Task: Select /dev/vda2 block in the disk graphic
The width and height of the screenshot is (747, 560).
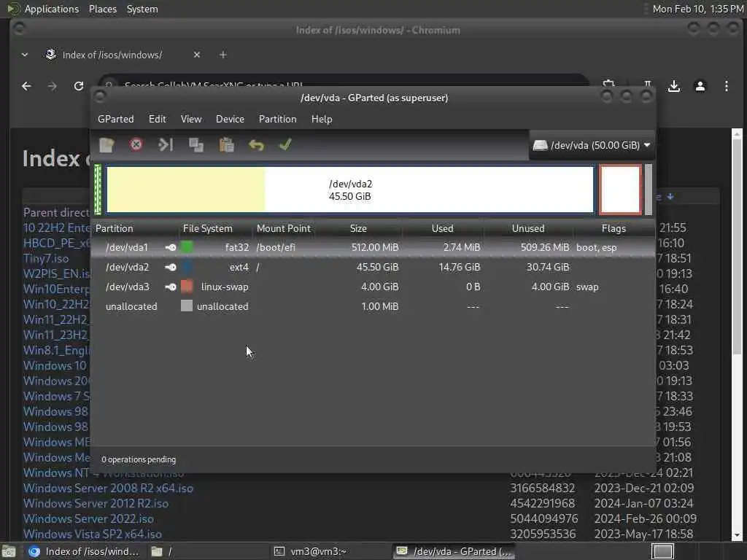Action: (350, 190)
